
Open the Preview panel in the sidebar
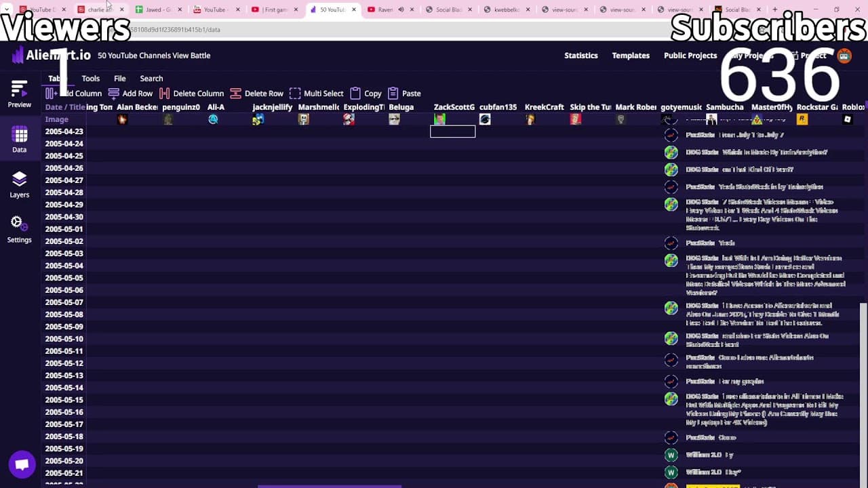pos(19,94)
